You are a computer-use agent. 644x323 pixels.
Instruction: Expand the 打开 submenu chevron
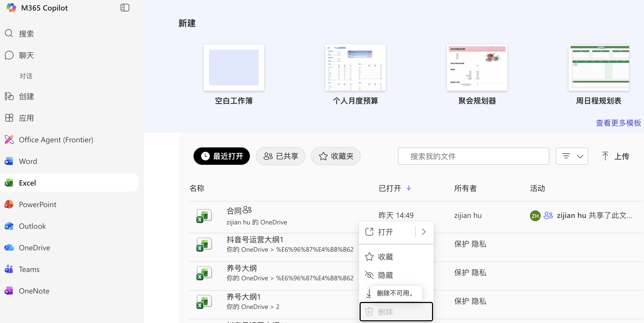click(x=424, y=232)
